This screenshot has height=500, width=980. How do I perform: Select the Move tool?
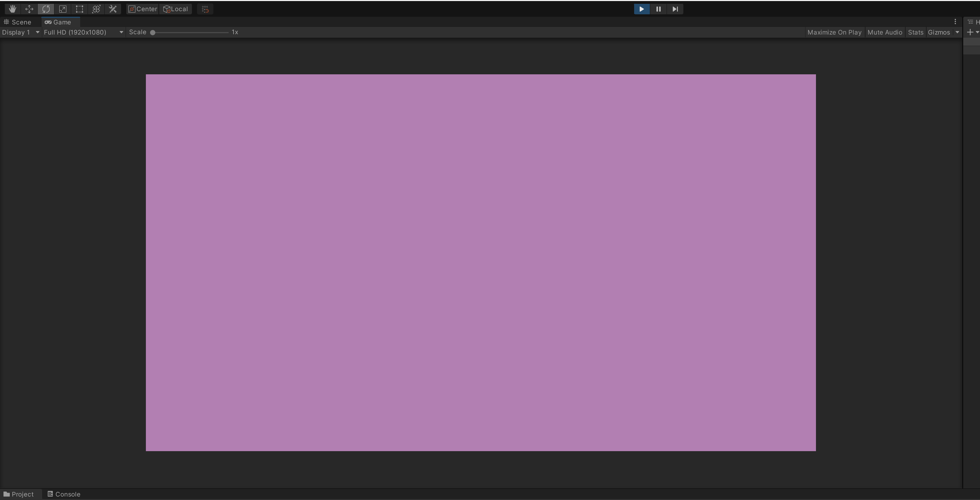[x=29, y=9]
